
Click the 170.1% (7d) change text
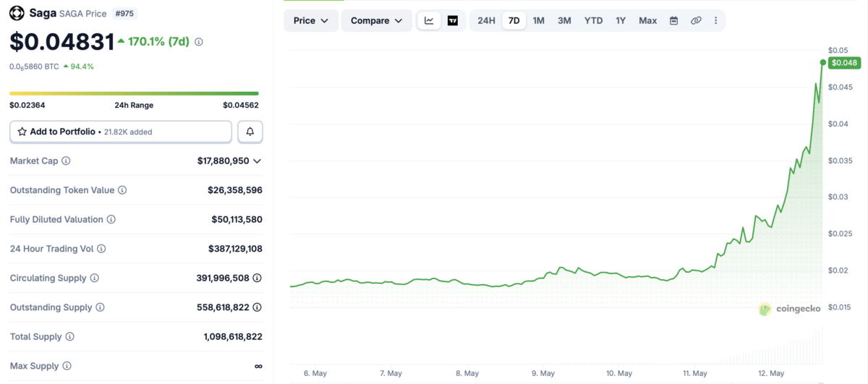click(x=158, y=41)
